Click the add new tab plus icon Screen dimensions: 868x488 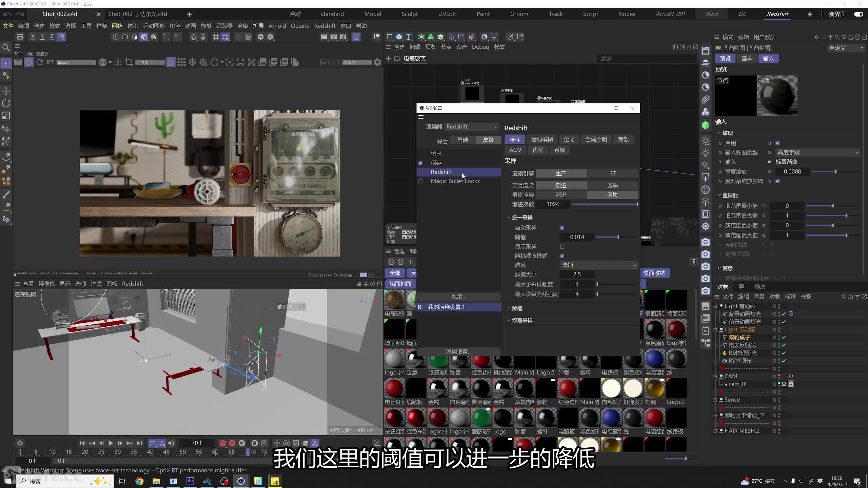[x=189, y=14]
